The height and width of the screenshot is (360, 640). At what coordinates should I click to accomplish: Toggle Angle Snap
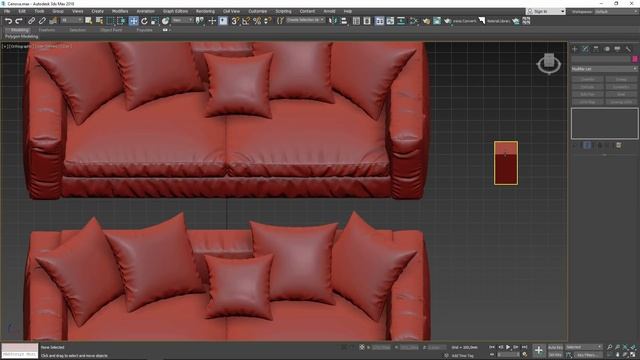(246, 20)
